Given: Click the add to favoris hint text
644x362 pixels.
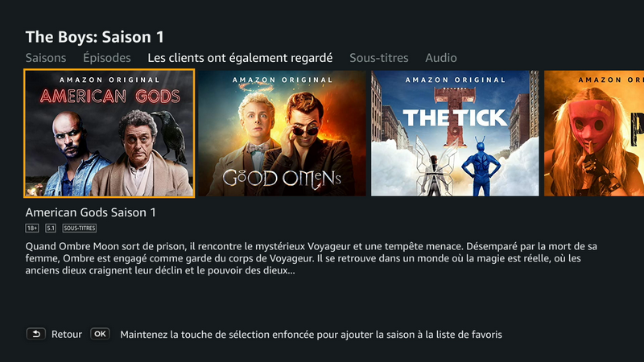Looking at the screenshot, I should [x=311, y=335].
